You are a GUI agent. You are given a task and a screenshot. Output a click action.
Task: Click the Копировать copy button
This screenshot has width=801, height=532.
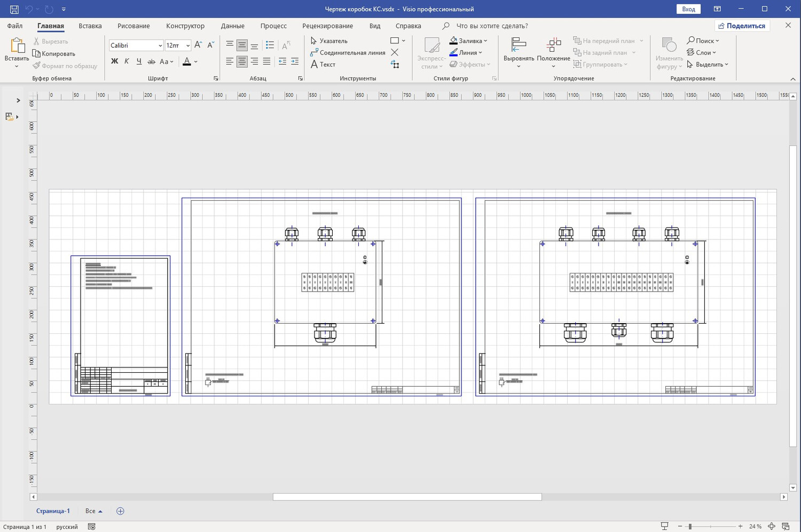coord(54,53)
